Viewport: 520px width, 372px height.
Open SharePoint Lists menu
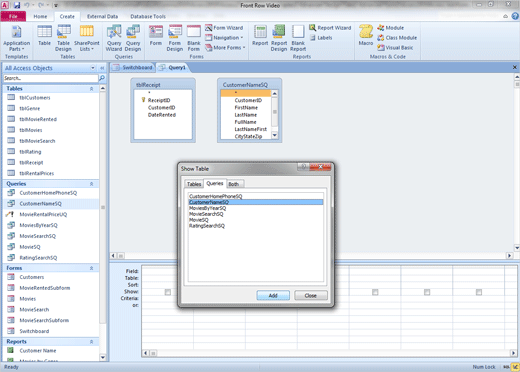click(87, 38)
